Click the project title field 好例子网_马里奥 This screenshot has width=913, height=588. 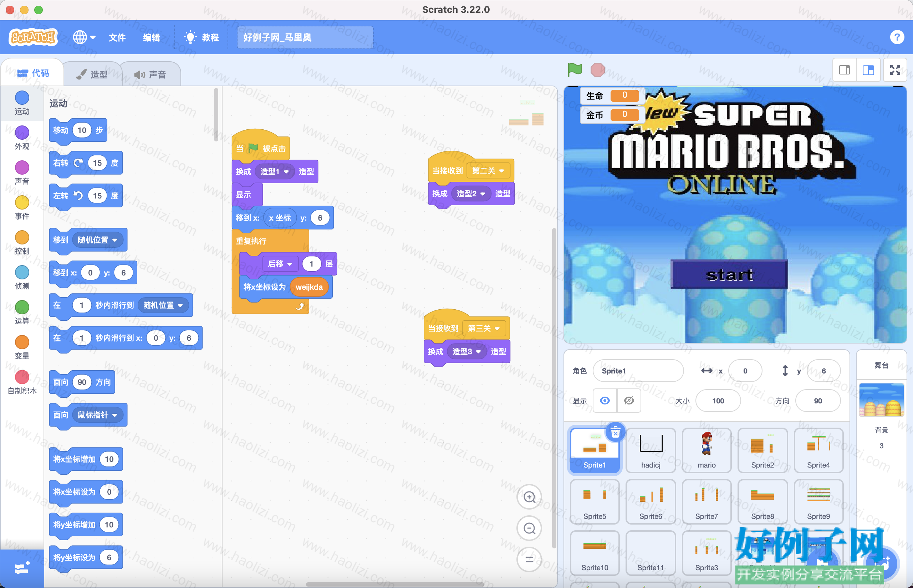[305, 37]
